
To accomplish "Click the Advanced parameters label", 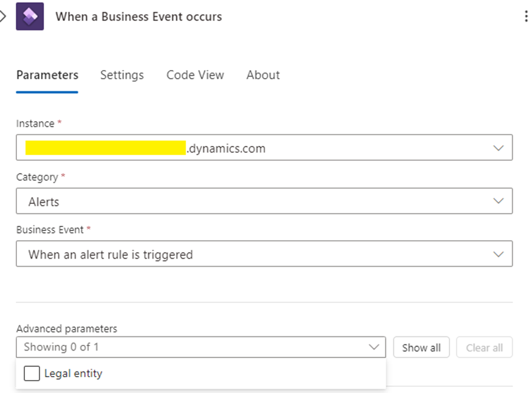I will 67,328.
